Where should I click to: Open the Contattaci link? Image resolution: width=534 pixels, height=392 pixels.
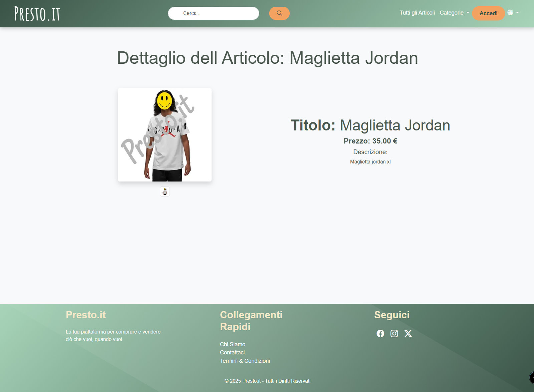[x=232, y=352]
